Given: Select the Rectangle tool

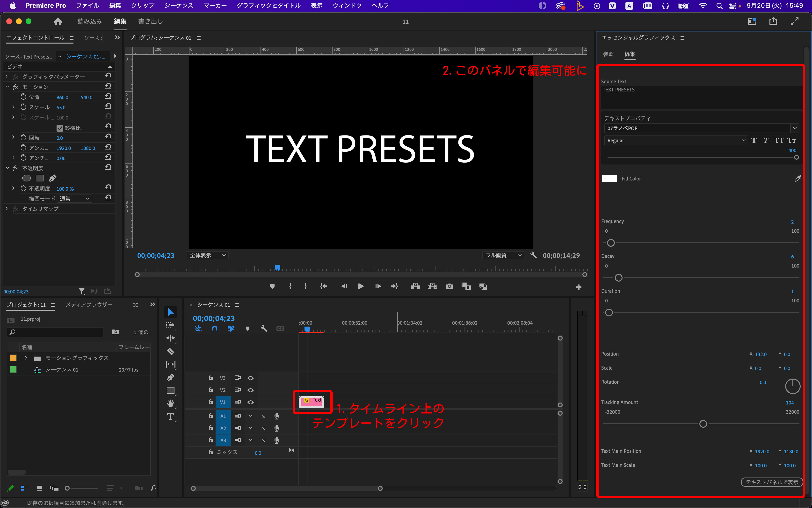Looking at the screenshot, I should tap(170, 390).
